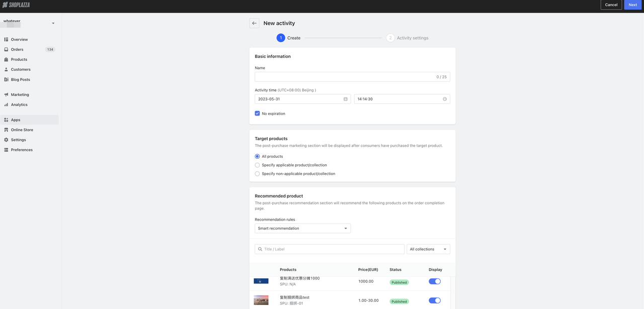Select Specify applicable product/collection radio
644x309 pixels.
pos(258,165)
